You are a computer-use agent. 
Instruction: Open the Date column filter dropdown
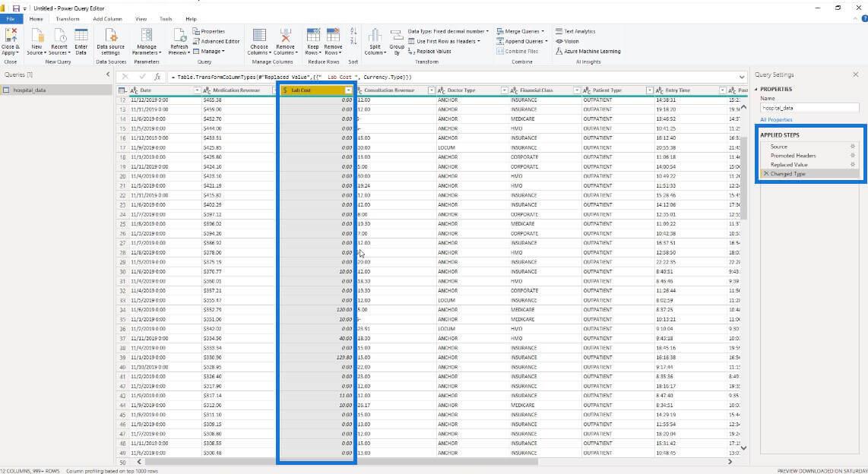[197, 90]
